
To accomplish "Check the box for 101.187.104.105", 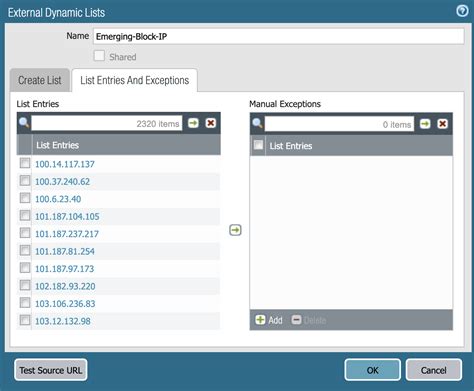I will [25, 215].
